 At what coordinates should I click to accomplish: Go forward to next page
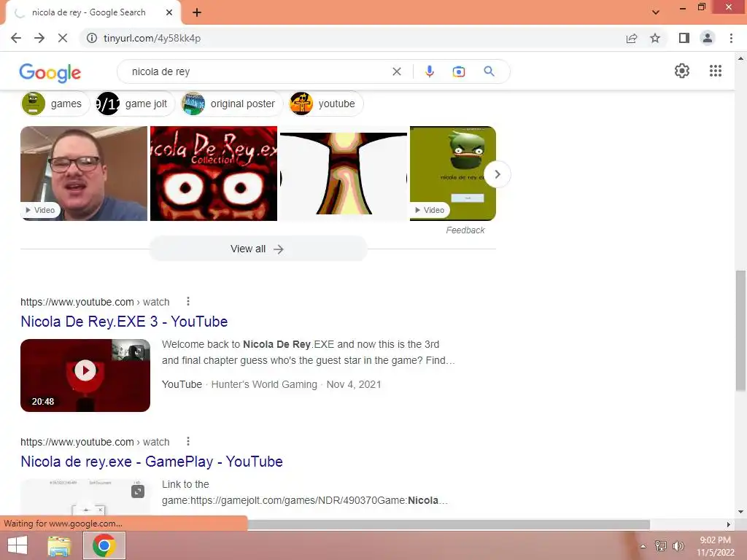pos(39,38)
